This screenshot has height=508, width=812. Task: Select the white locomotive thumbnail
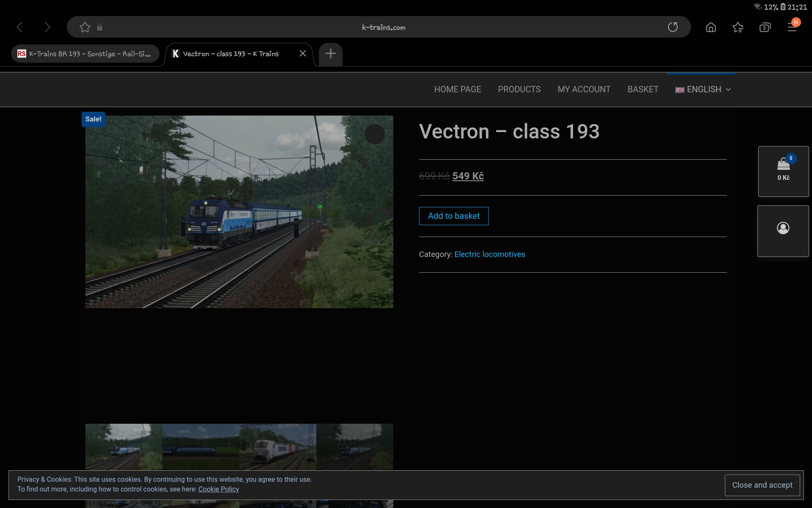[277, 447]
